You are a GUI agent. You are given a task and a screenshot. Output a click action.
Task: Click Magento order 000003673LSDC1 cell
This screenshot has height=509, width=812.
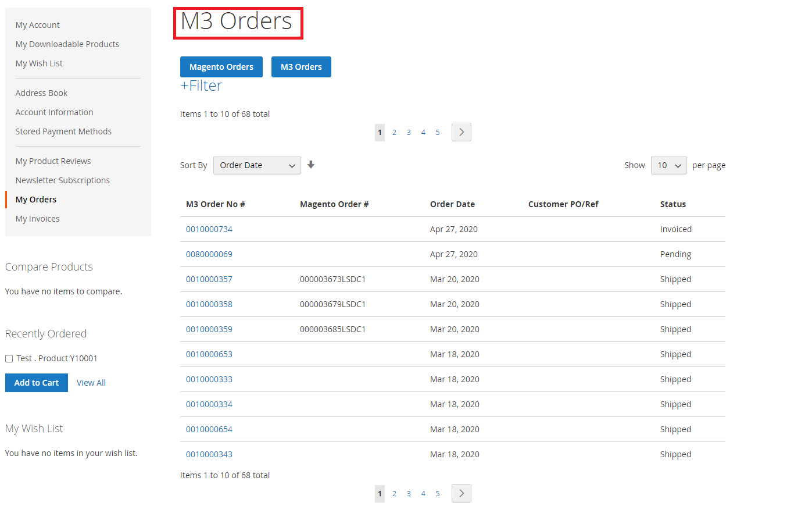coord(332,279)
